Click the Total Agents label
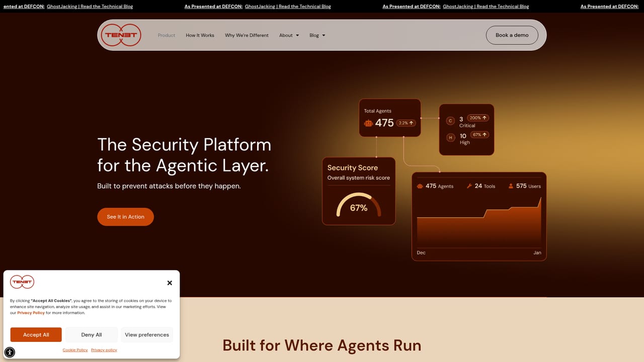Viewport: 644px width, 362px height. tap(377, 111)
